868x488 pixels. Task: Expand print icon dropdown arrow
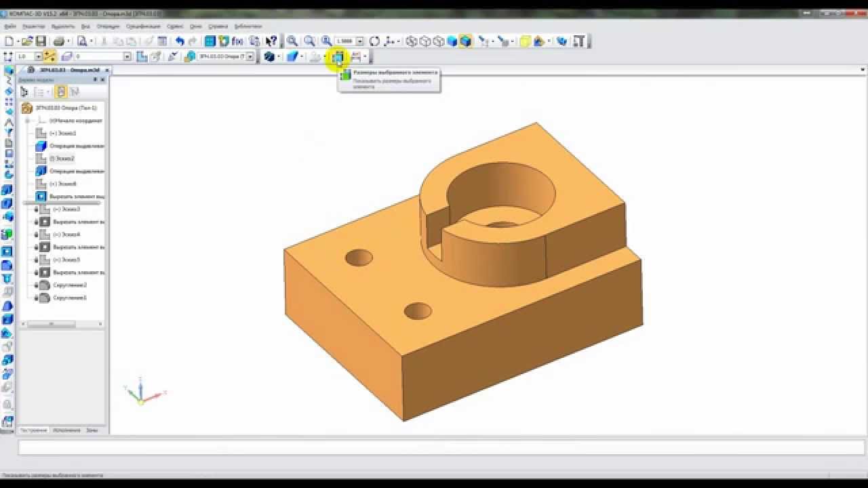pos(68,41)
